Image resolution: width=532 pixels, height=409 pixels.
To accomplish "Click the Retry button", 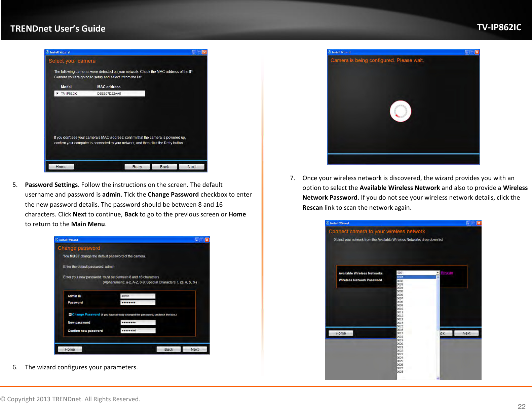I will pyautogui.click(x=137, y=167).
